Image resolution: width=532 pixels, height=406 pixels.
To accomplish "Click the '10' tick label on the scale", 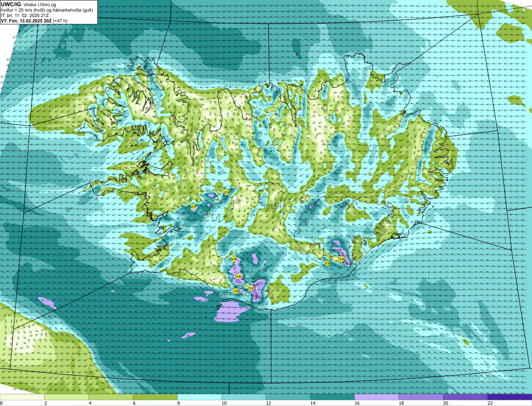I will pos(224,403).
